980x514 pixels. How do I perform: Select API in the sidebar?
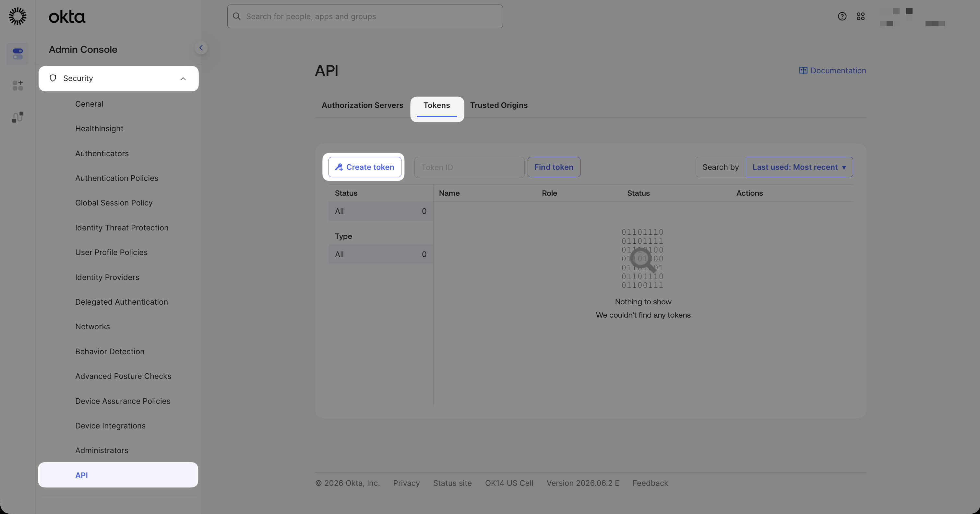click(x=118, y=475)
